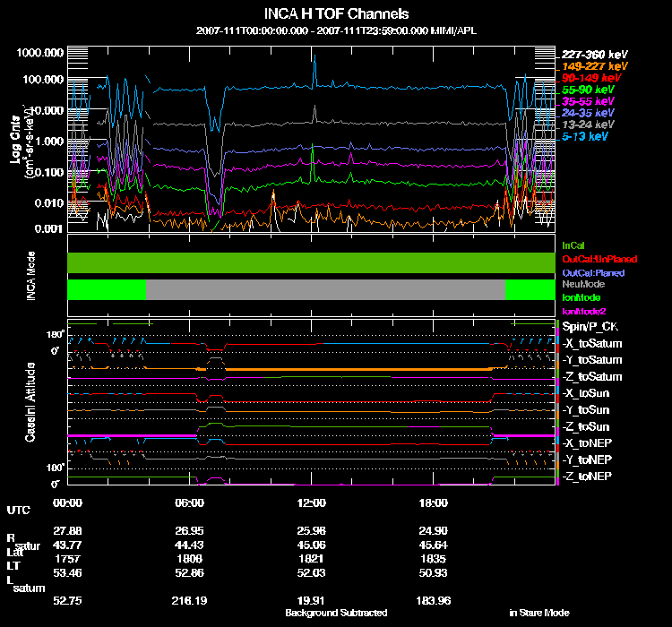Click the gray NeuMode bar in INCA Mode panel
The image size is (672, 627).
324,289
